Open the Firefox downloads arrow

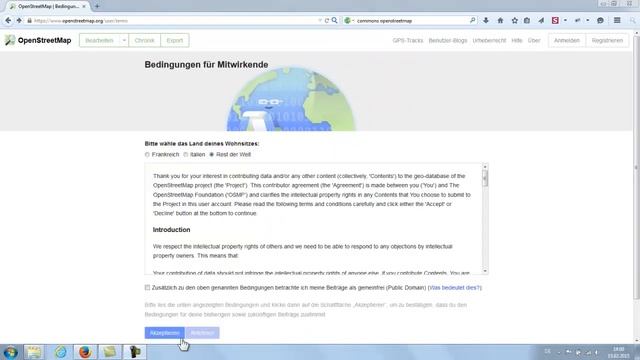pyautogui.click(x=486, y=20)
